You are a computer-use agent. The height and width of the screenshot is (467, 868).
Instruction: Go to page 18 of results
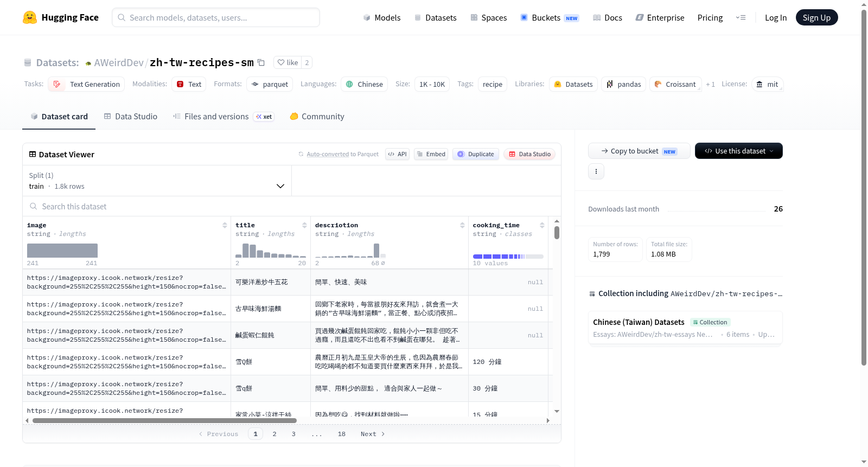pos(342,434)
